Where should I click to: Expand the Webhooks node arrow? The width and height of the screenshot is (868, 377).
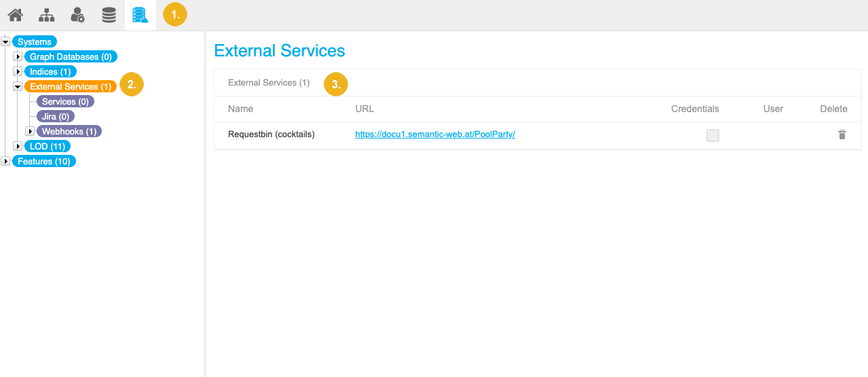point(30,131)
